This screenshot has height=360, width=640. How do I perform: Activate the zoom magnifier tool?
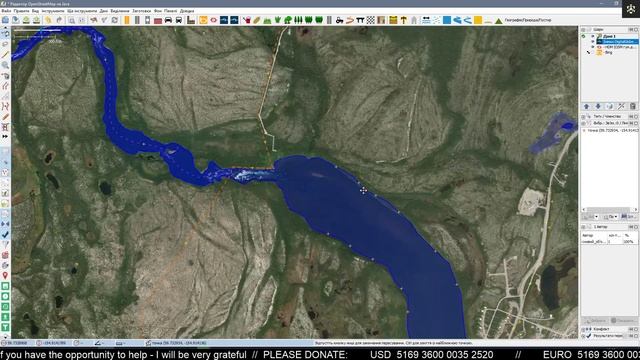coord(5,65)
